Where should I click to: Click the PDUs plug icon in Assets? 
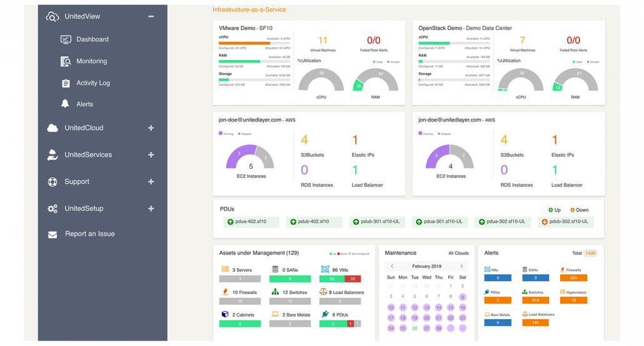pos(325,314)
